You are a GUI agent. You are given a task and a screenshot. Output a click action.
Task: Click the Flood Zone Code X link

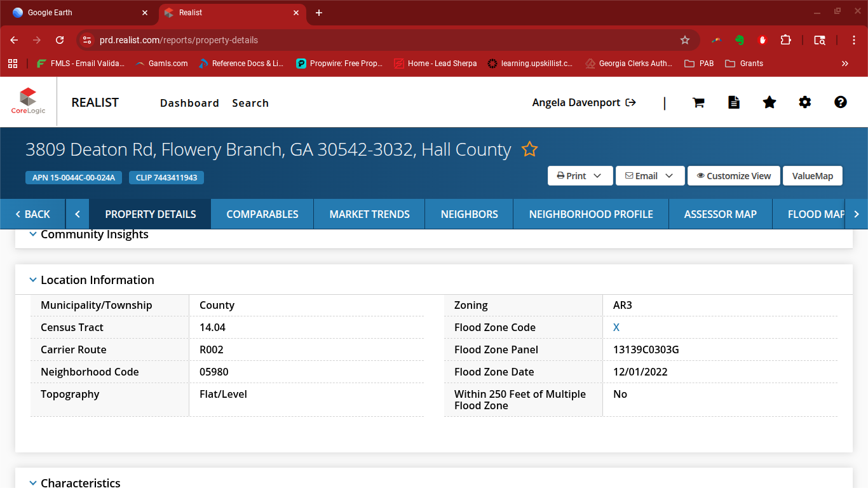click(x=616, y=327)
